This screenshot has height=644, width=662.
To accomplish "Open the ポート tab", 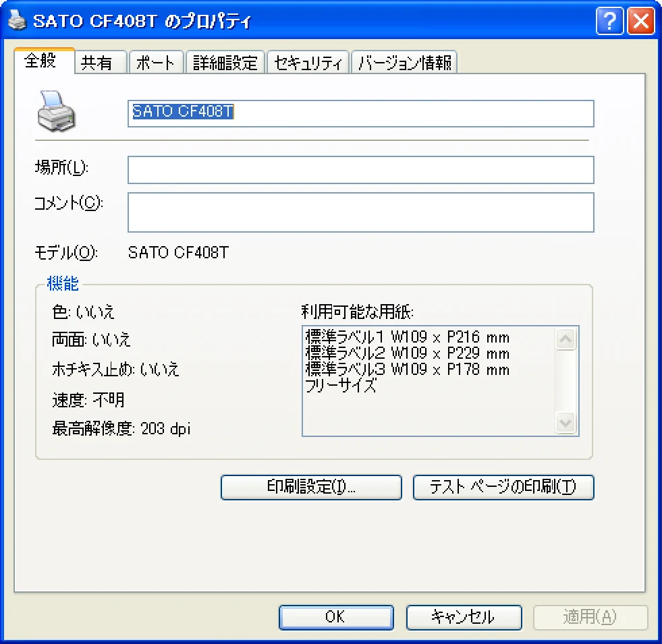I will [156, 63].
